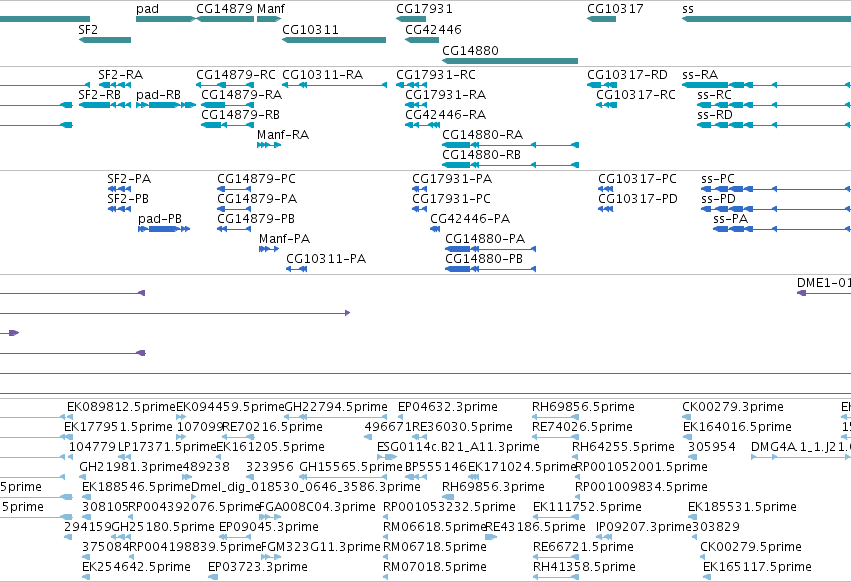Select EST RH41358.5prime

(556, 577)
